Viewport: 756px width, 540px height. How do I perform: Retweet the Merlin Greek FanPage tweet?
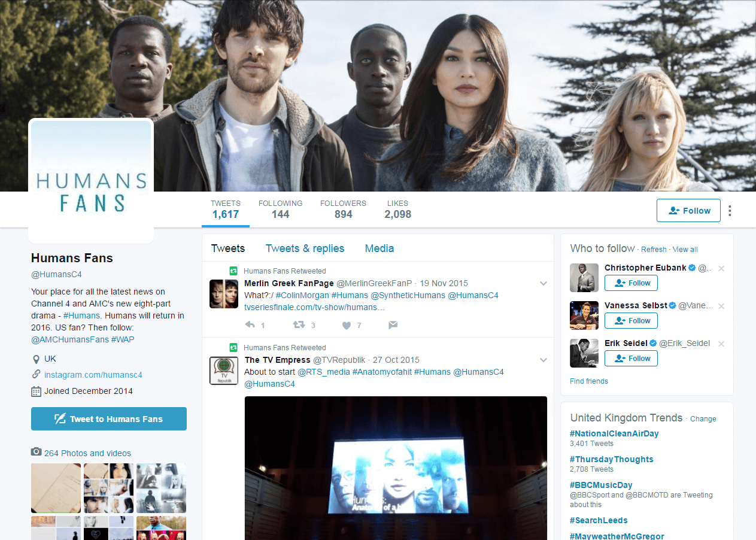tap(299, 325)
